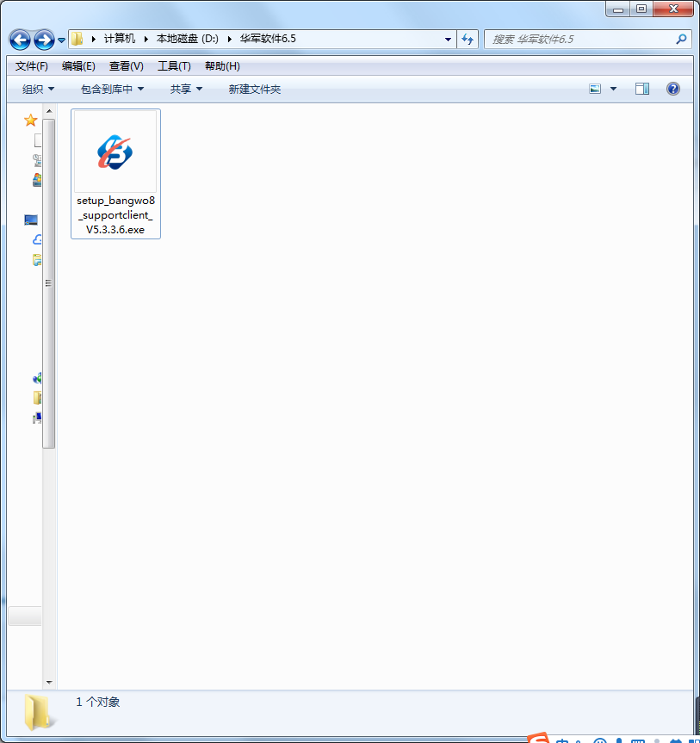Open the recent pages dropdown beside Forward
Viewport: 700px width, 743px height.
pyautogui.click(x=62, y=40)
